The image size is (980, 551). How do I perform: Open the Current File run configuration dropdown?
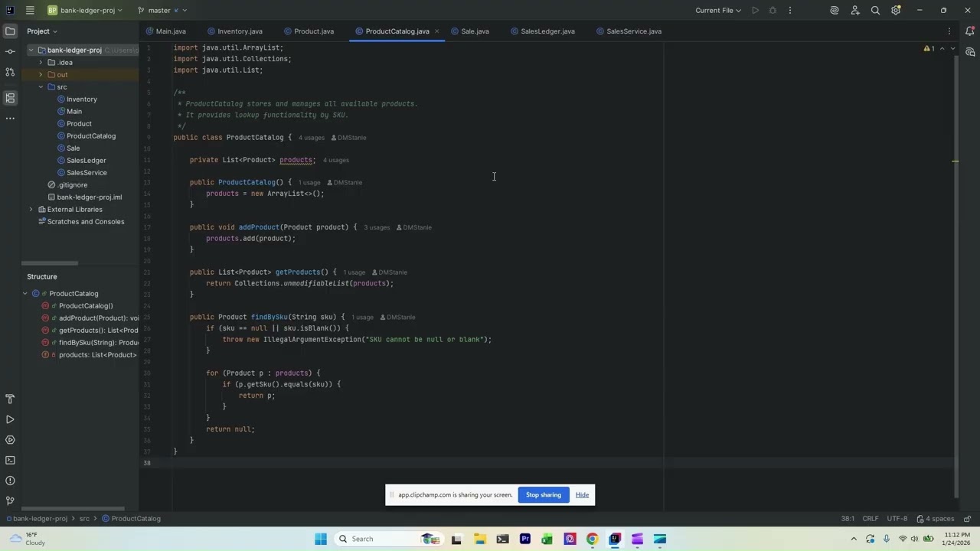tap(718, 10)
